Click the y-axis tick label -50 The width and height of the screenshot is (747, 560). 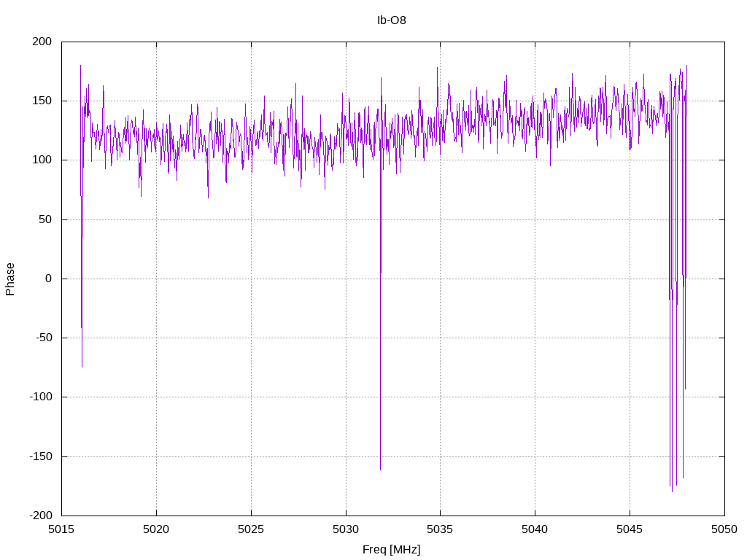click(44, 338)
